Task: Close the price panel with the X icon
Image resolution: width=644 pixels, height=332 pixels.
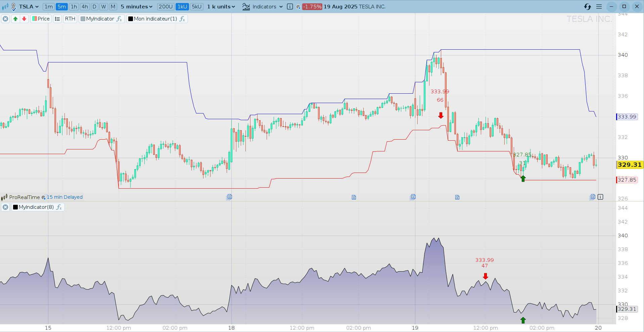Action: 5,19
